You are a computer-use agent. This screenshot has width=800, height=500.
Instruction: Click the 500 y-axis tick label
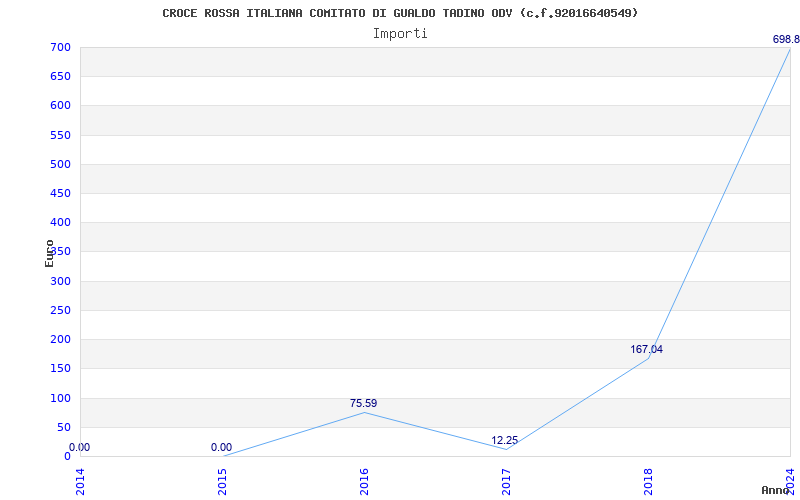(60, 165)
